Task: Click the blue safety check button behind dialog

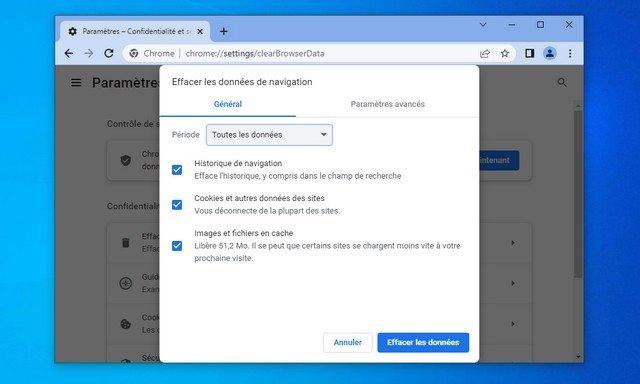Action: point(499,160)
